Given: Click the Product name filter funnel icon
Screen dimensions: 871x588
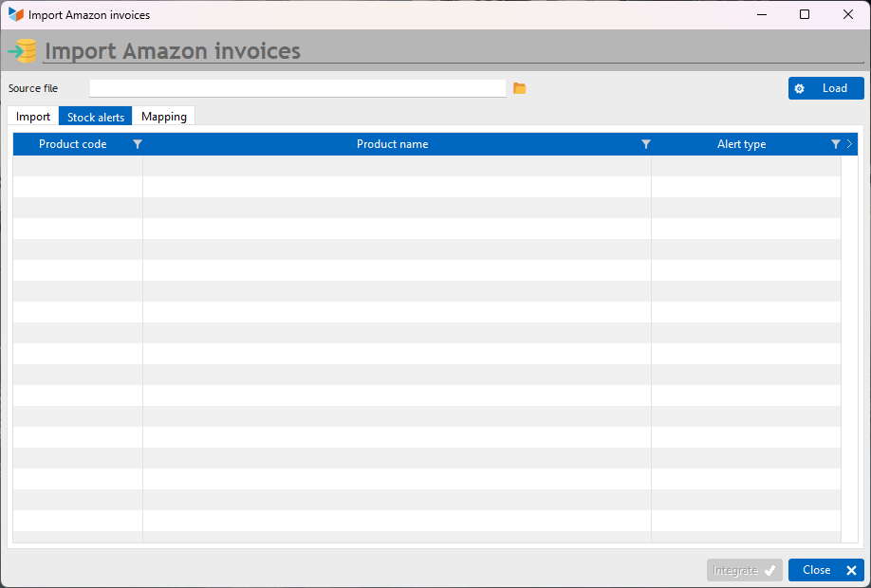Looking at the screenshot, I should click(645, 144).
